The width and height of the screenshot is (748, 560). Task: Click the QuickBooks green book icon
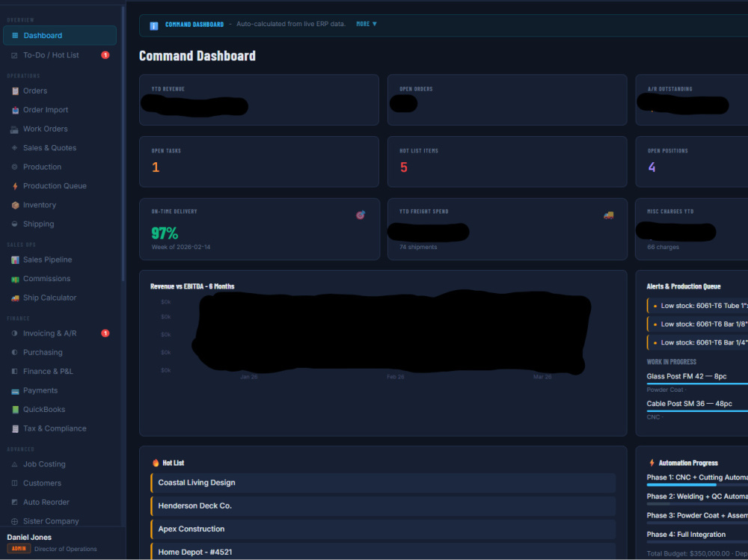(15, 410)
